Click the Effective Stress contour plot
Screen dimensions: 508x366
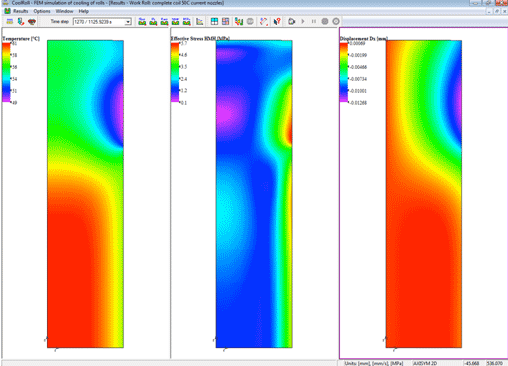coord(254,194)
